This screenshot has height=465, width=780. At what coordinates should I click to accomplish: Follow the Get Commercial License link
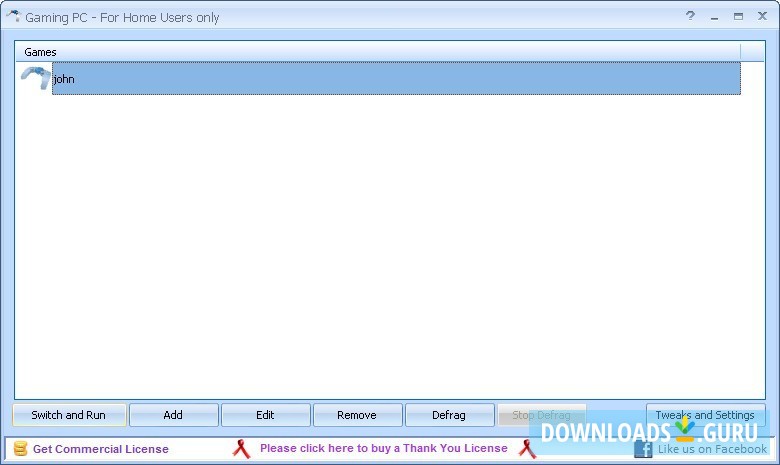(100, 449)
